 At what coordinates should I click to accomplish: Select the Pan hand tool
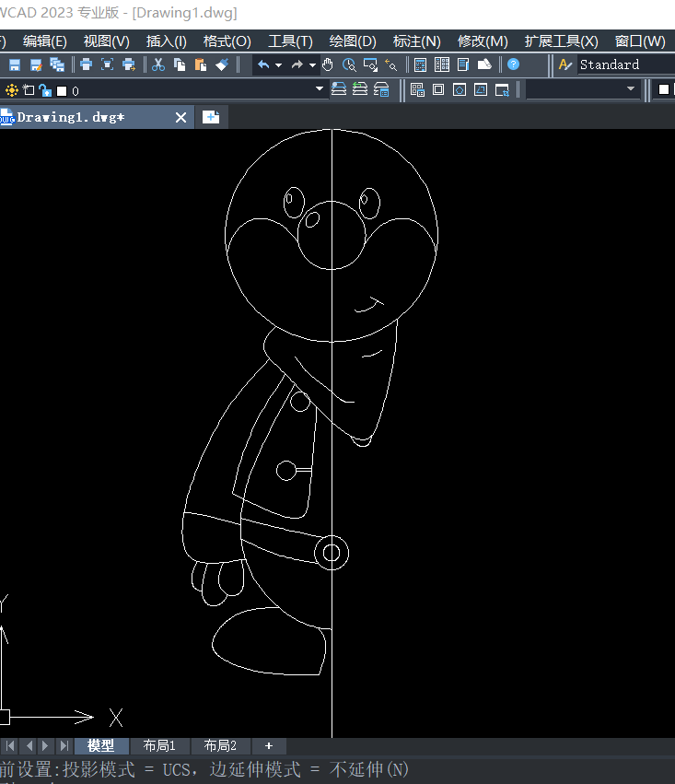328,64
